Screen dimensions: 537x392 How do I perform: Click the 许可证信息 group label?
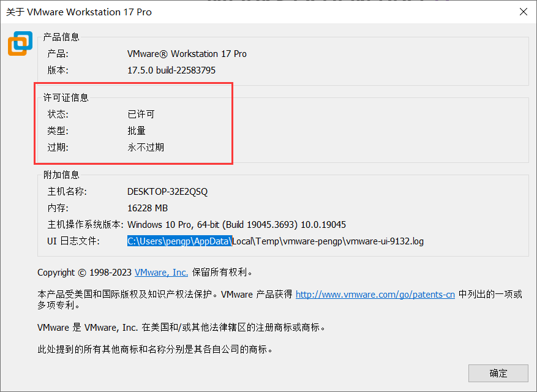(66, 97)
